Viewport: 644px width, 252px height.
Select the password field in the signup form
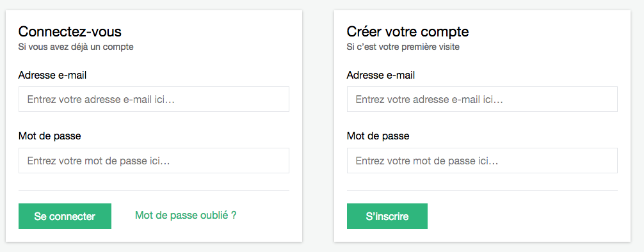tap(482, 161)
